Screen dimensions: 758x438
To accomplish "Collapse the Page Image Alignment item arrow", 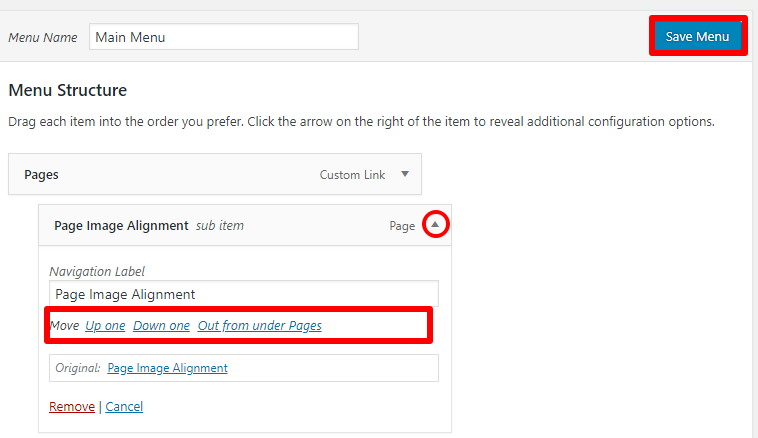I will pyautogui.click(x=435, y=225).
